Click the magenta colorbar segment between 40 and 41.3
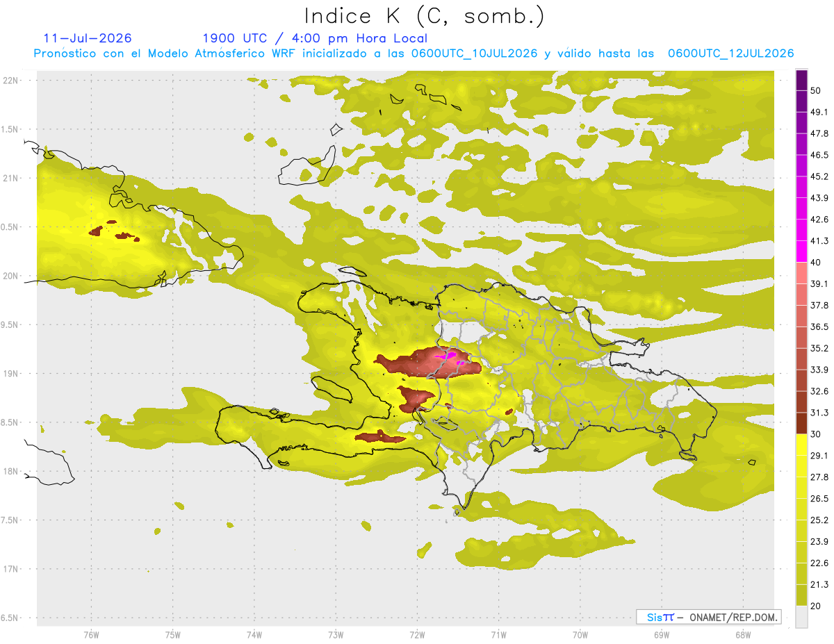This screenshot has width=834, height=644. pos(801,251)
